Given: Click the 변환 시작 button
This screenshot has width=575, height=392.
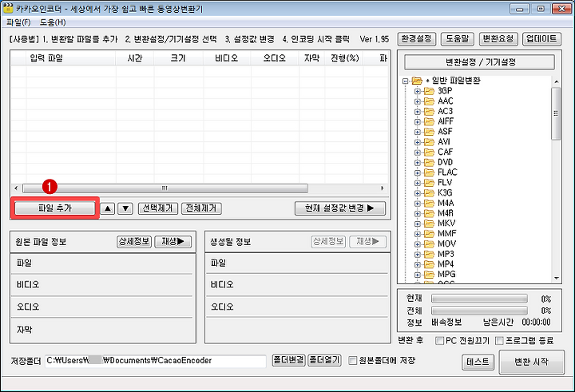Looking at the screenshot, I should point(531,362).
